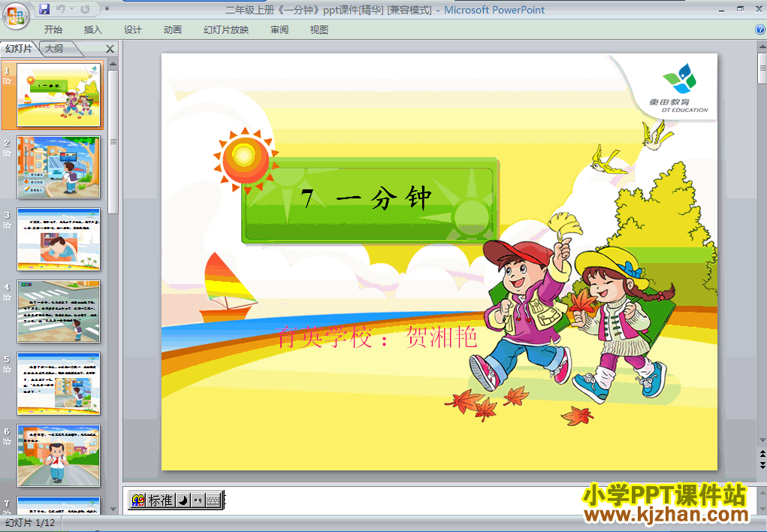The image size is (767, 532).
Task: Open the 开始 ribbon tab
Action: click(53, 30)
